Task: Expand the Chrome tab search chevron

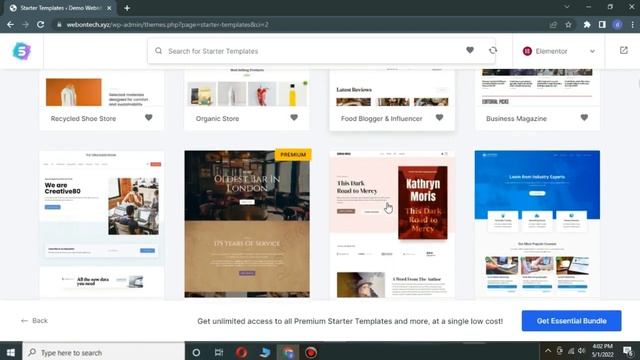Action: coord(567,7)
